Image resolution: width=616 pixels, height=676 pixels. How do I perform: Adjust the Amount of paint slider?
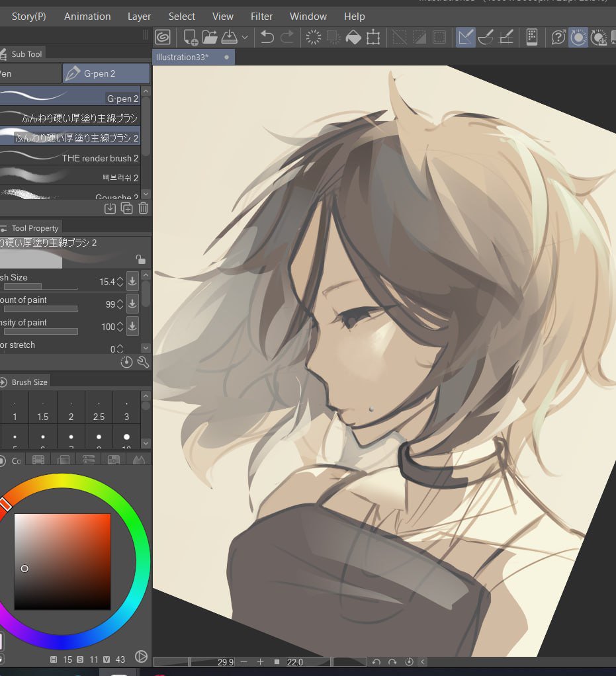40,309
